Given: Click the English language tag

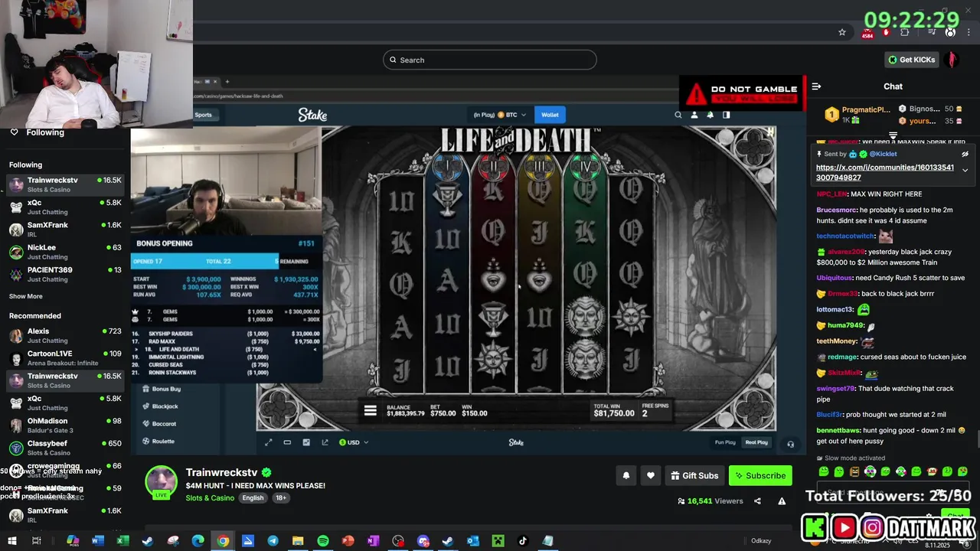Looking at the screenshot, I should click(253, 497).
